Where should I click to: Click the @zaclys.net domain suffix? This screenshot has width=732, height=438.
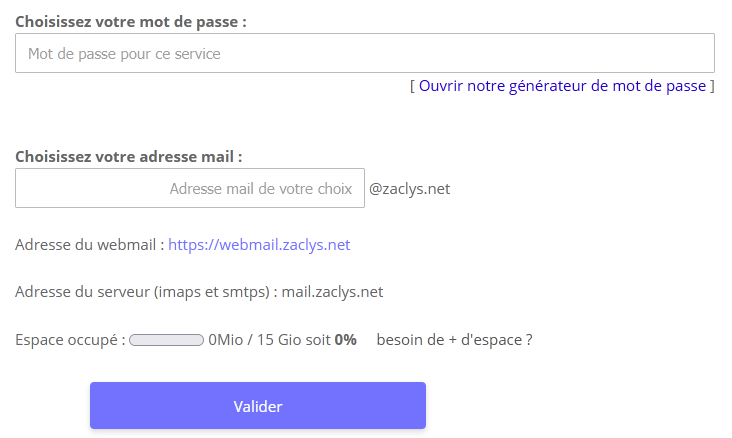click(x=410, y=188)
